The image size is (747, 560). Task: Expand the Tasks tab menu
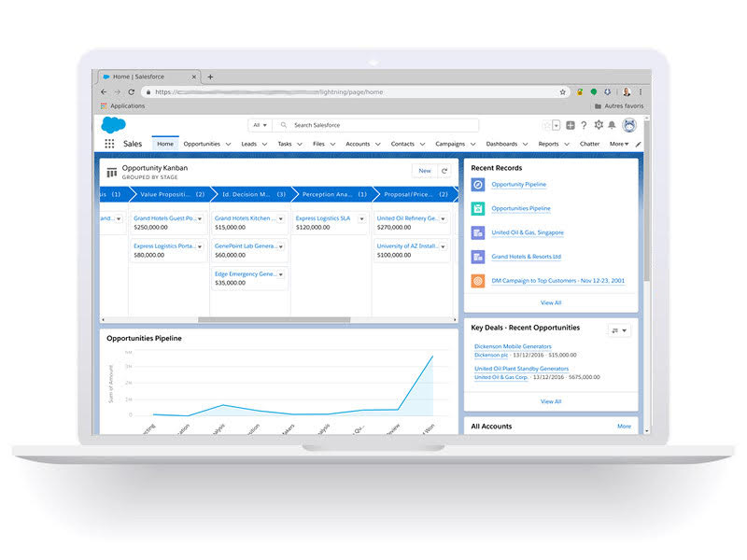[x=300, y=144]
